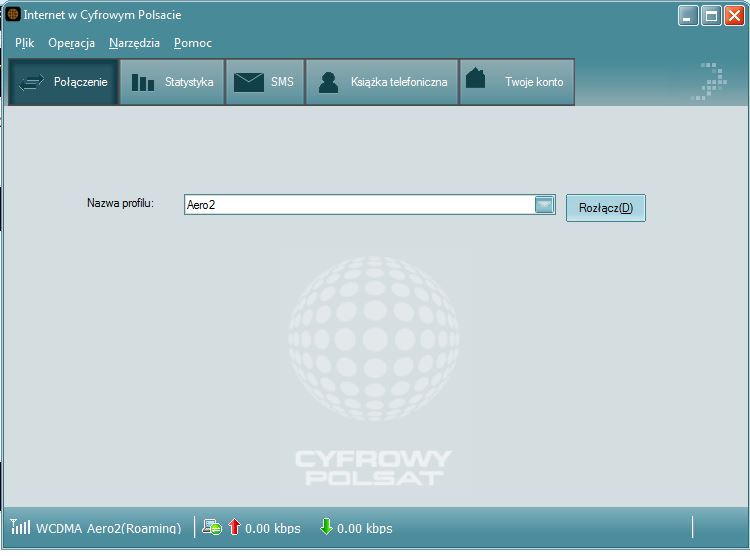The width and height of the screenshot is (750, 556).
Task: Click the network connection status icon
Action: point(212,527)
